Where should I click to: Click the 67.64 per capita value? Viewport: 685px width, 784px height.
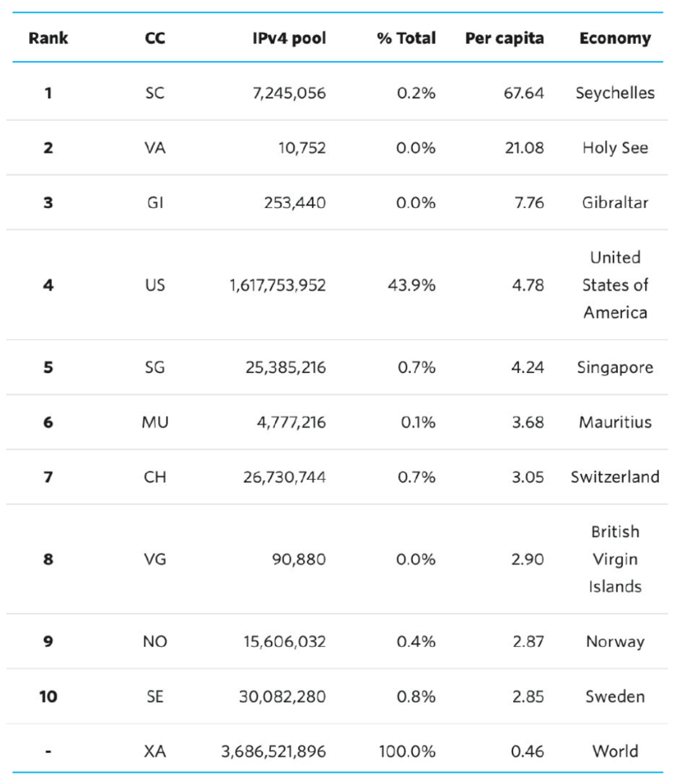point(524,93)
